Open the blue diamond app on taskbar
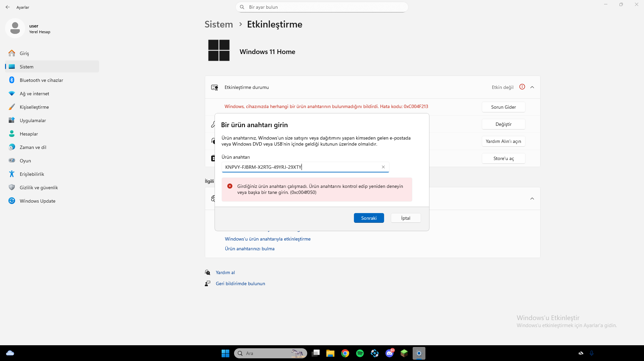The image size is (644, 361). tap(375, 353)
